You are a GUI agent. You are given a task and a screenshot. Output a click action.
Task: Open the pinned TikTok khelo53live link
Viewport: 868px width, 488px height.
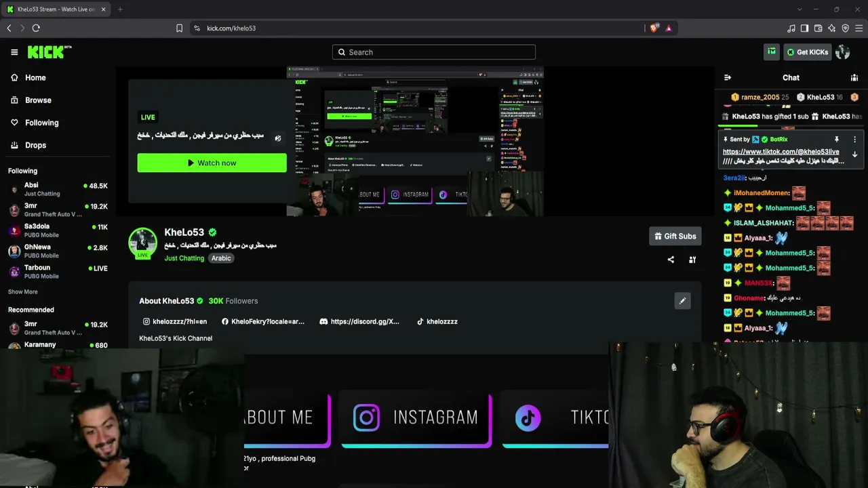point(781,152)
